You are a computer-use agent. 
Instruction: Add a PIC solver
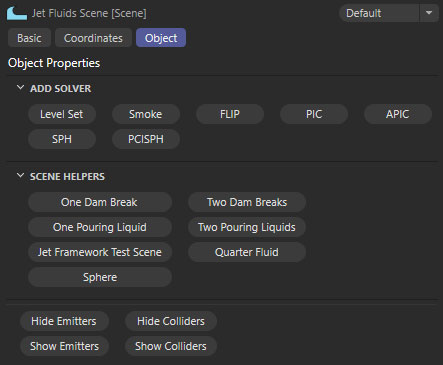pos(314,114)
